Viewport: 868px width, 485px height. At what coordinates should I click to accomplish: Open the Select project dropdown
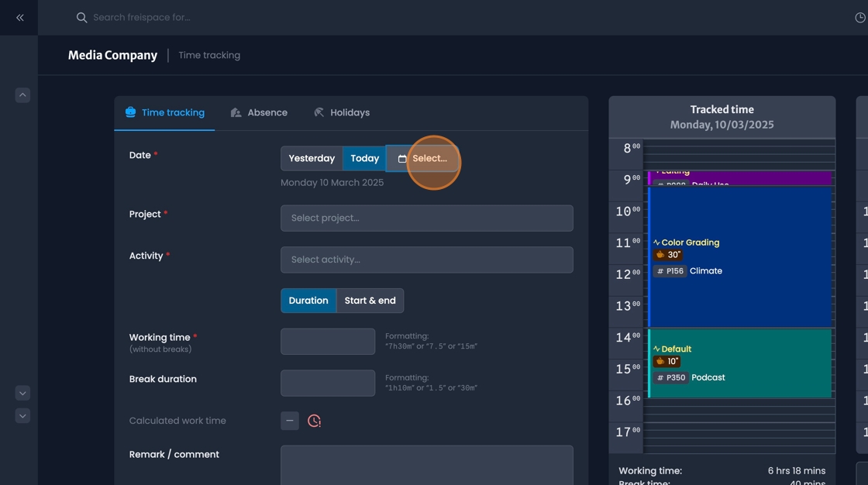[426, 218]
